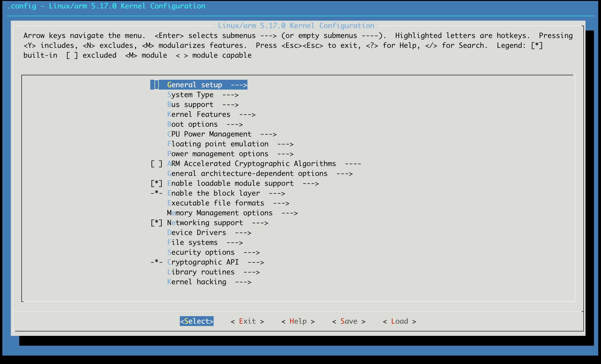Click the -*- marker beside Cryptographic API
Screen dimensions: 601x364
pyautogui.click(x=156, y=262)
